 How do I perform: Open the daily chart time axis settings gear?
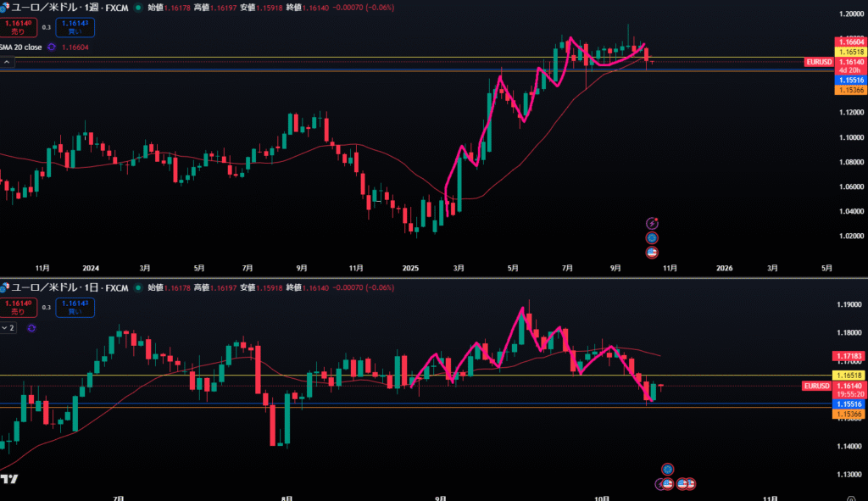click(849, 498)
